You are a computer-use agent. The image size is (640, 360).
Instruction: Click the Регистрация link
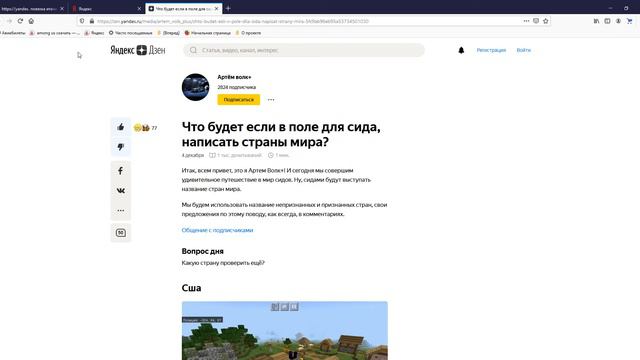[x=491, y=50]
